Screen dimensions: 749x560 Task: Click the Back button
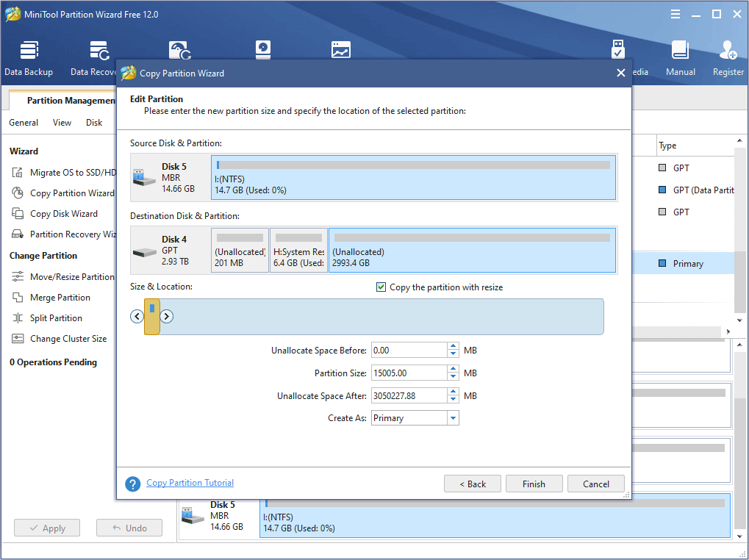click(473, 484)
